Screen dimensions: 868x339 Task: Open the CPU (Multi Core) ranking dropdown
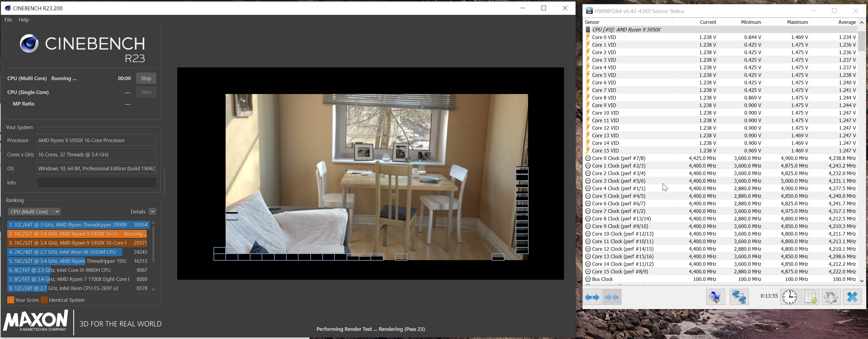click(34, 212)
